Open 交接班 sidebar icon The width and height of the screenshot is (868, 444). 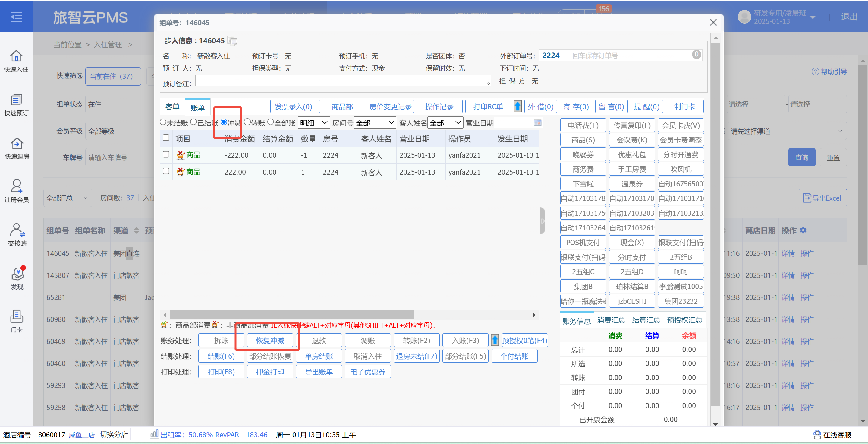click(x=17, y=235)
